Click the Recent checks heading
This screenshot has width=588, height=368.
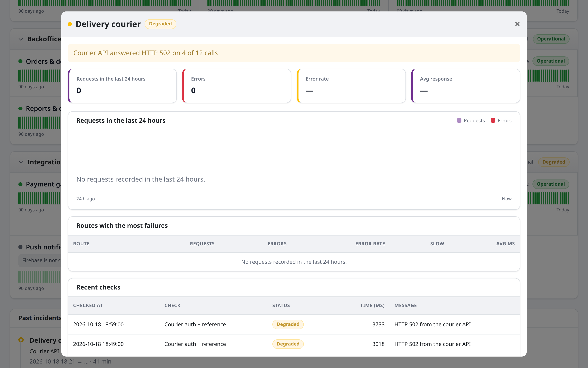(98, 287)
